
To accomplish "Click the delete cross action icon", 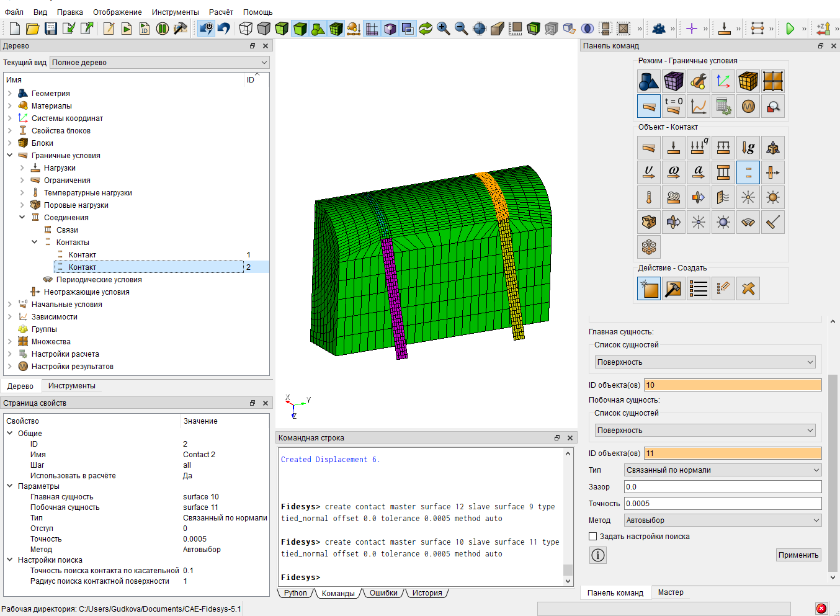I will [x=748, y=288].
